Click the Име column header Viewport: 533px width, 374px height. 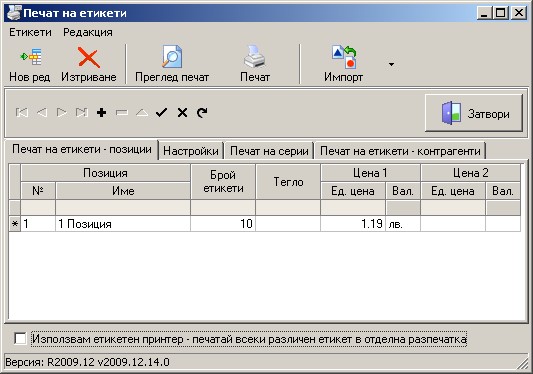click(123, 191)
